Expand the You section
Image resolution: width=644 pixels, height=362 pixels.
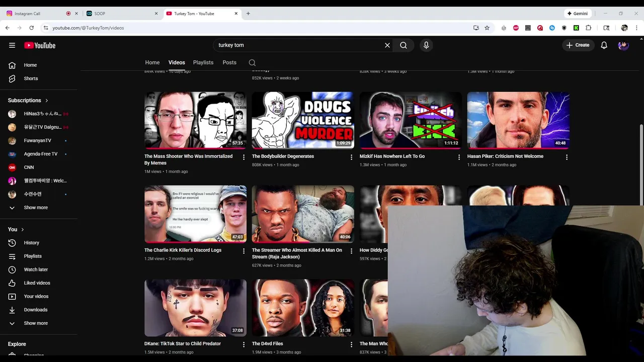pyautogui.click(x=16, y=229)
